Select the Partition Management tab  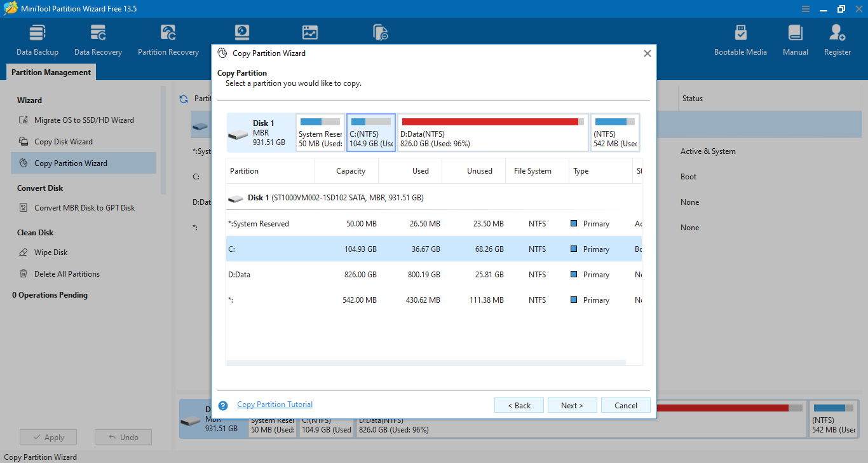click(51, 73)
